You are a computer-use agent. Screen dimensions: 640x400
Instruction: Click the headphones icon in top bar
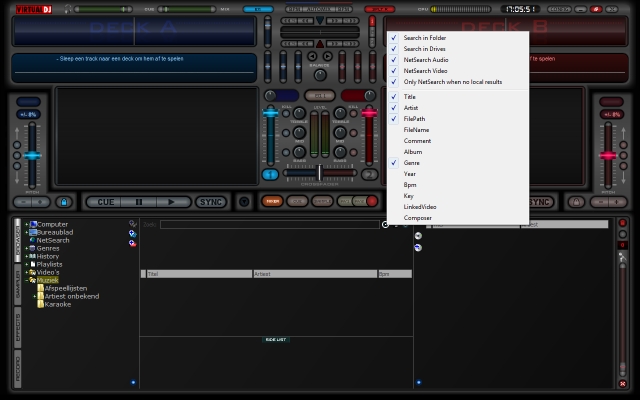(x=68, y=9)
